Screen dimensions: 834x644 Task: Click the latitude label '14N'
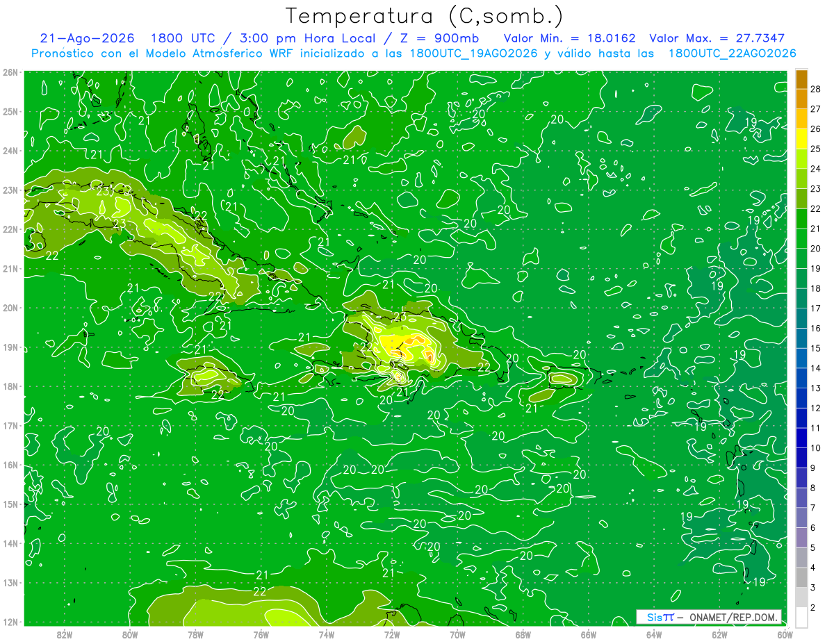(10, 543)
